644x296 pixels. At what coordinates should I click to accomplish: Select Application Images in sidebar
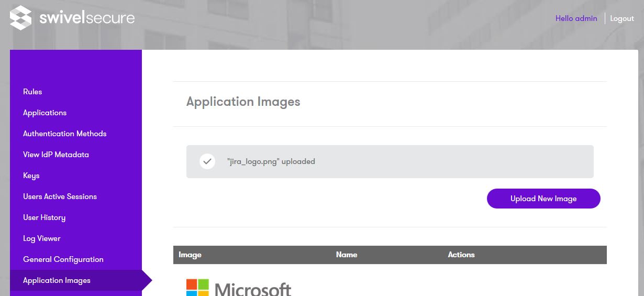(57, 280)
